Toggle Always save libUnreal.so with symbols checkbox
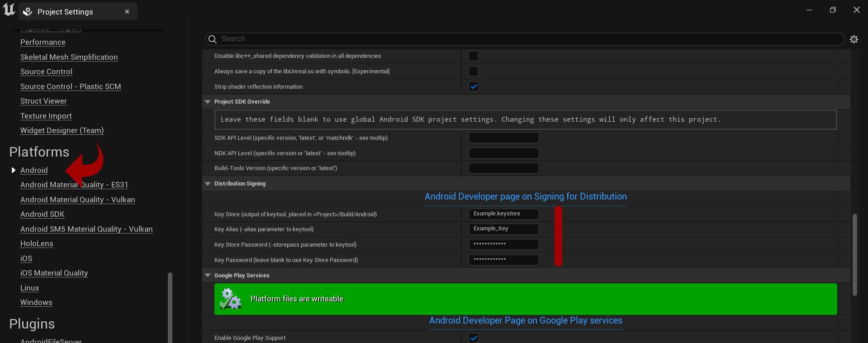 point(474,71)
